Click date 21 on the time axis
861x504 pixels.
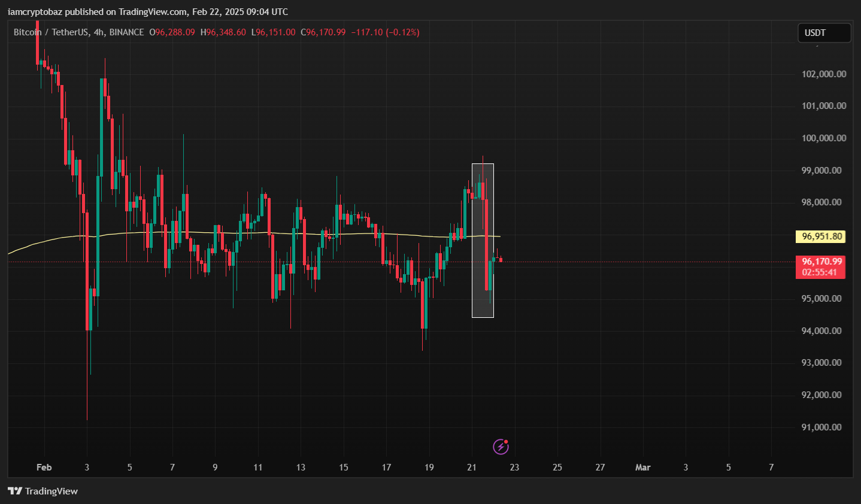tap(472, 467)
